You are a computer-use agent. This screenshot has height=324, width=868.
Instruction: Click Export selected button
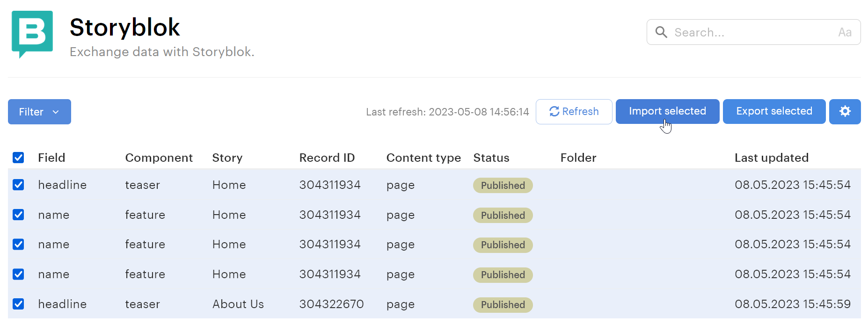774,111
